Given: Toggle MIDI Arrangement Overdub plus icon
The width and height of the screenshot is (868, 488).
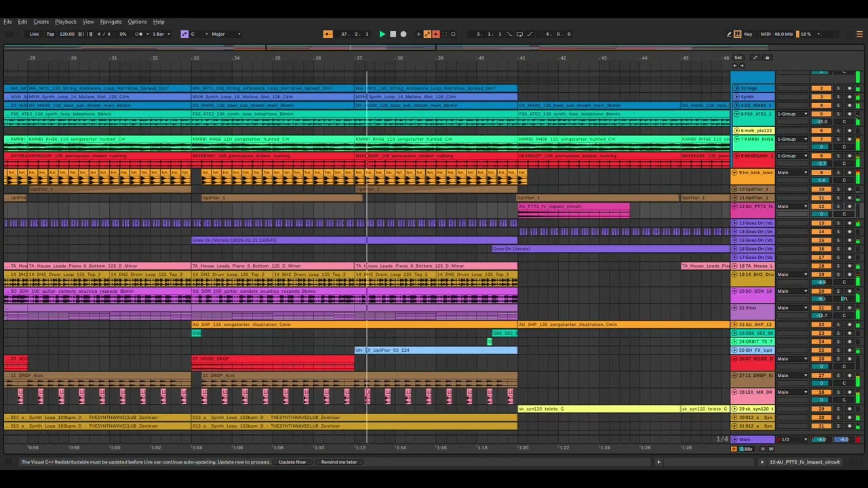Looking at the screenshot, I should coord(418,34).
